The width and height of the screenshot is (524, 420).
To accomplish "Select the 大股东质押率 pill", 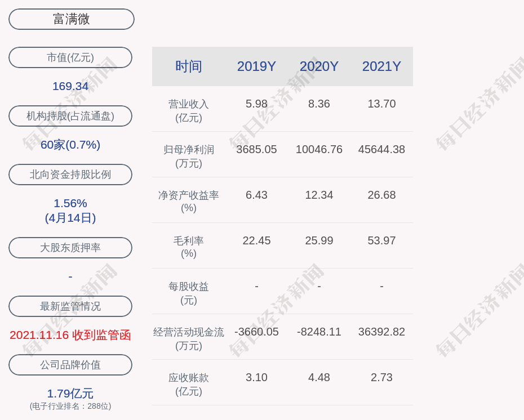I will coord(70,247).
